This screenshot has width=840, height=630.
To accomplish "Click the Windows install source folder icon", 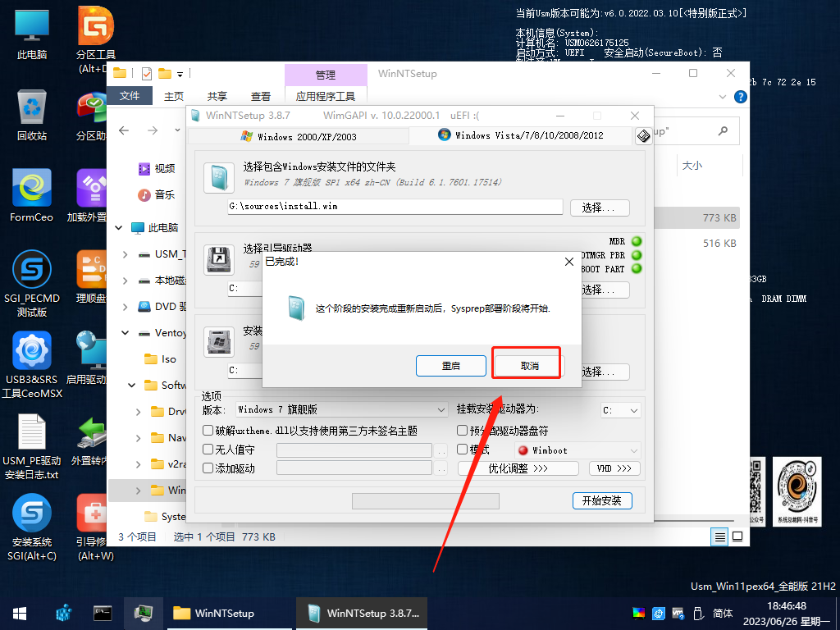I will (218, 178).
